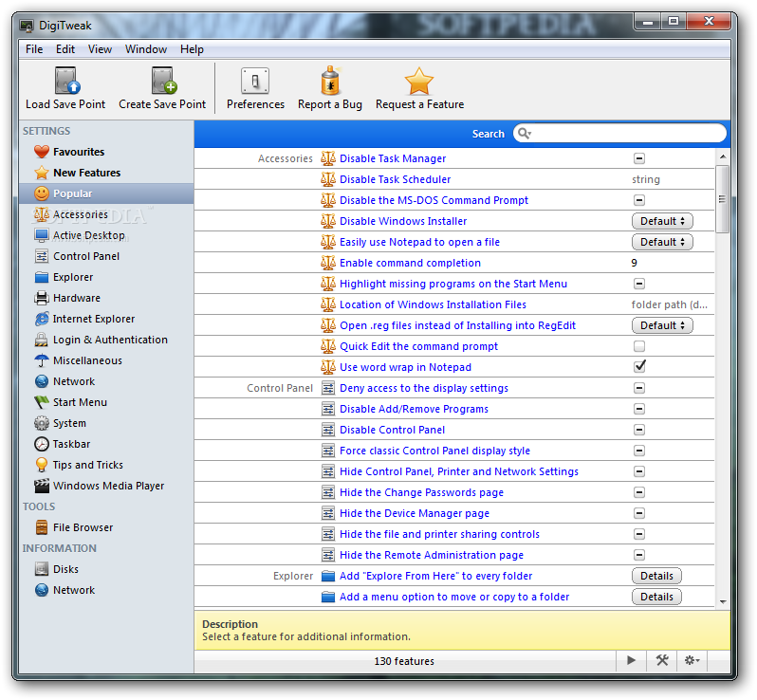Click the Report a Bug spray icon
The image size is (757, 700).
coord(330,81)
